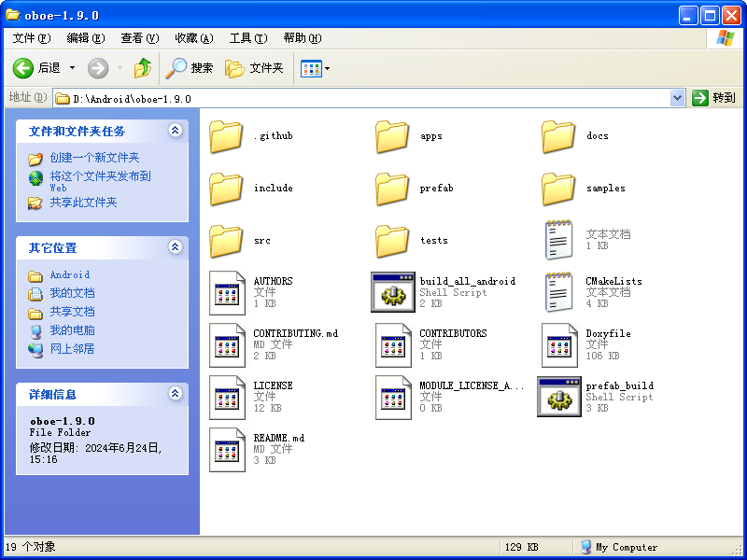This screenshot has width=747, height=560.
Task: Open the 查看(V) menu
Action: point(139,38)
